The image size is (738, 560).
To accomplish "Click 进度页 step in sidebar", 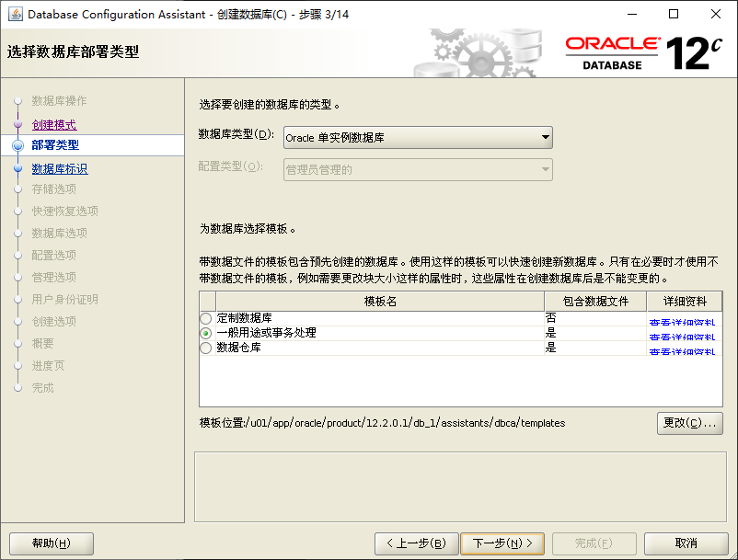I will point(48,366).
